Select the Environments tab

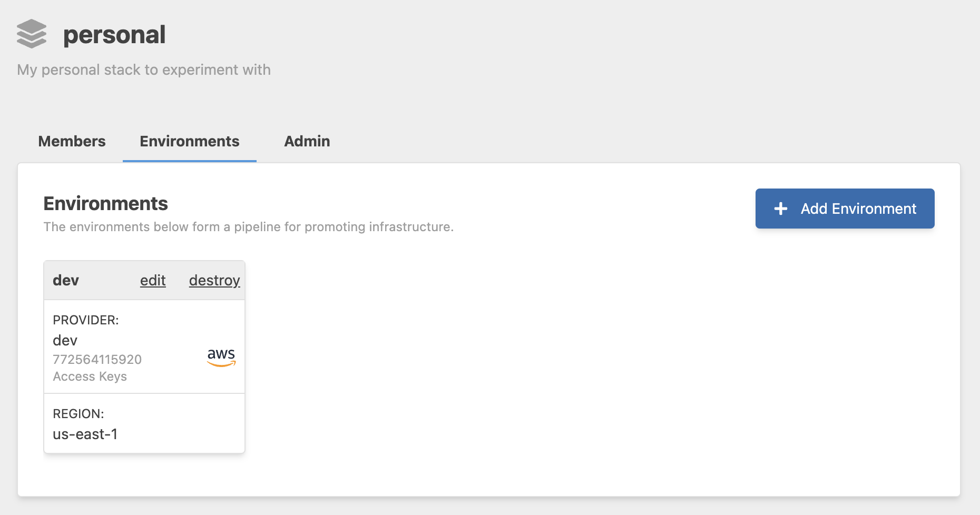(x=189, y=141)
